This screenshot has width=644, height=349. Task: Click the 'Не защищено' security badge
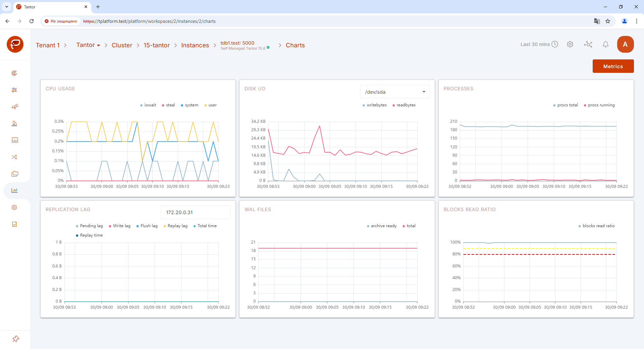pyautogui.click(x=61, y=21)
